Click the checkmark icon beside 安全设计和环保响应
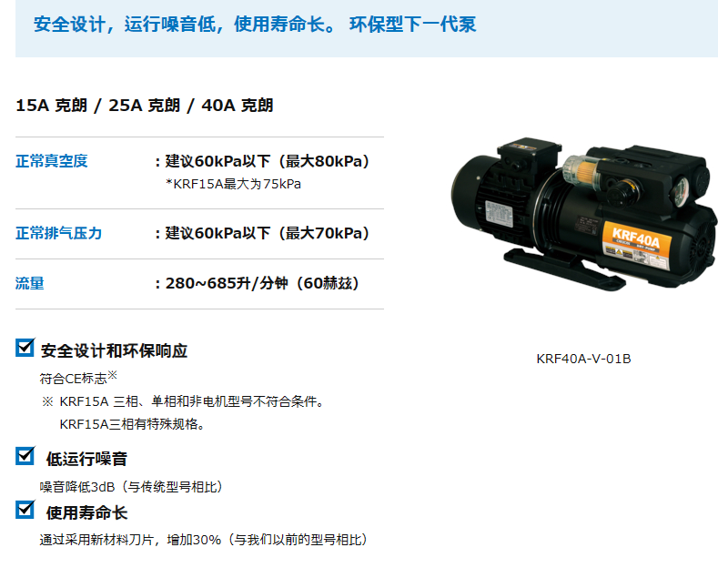The image size is (718, 588). click(25, 348)
